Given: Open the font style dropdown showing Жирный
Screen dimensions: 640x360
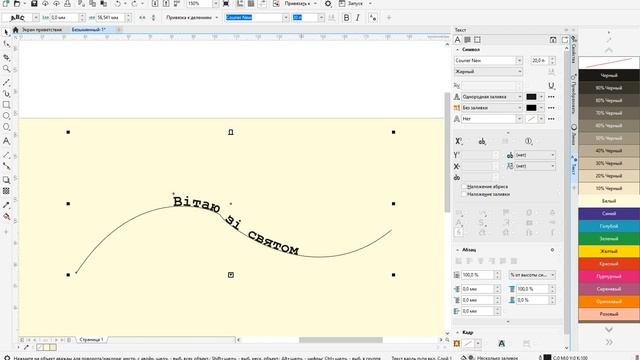Looking at the screenshot, I should [489, 71].
